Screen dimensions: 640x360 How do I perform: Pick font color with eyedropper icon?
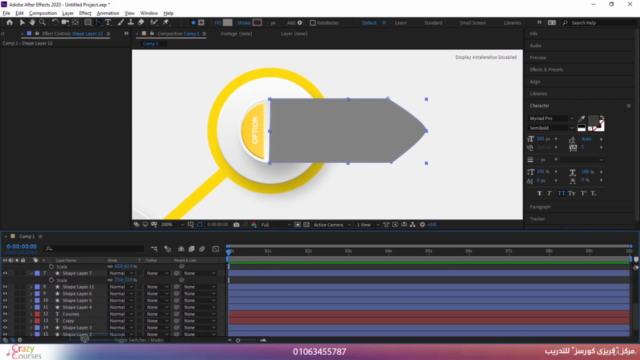582,119
